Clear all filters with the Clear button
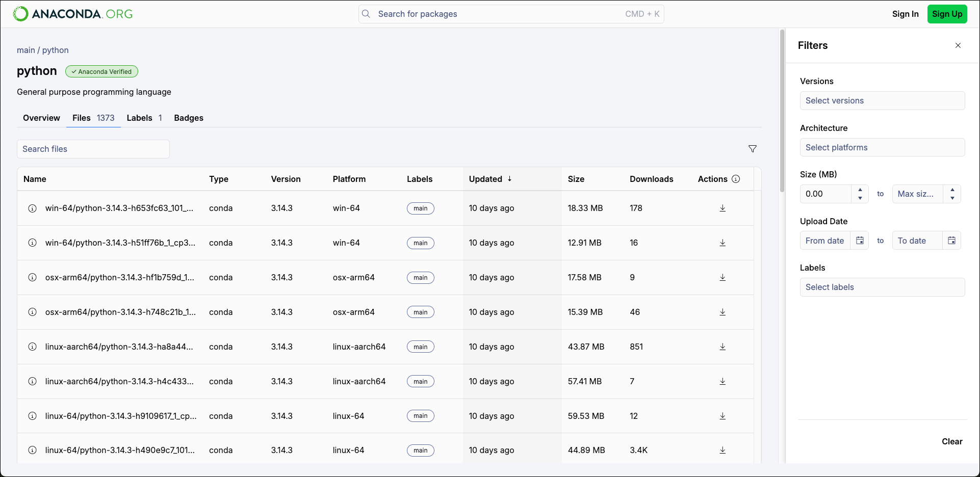 click(952, 441)
